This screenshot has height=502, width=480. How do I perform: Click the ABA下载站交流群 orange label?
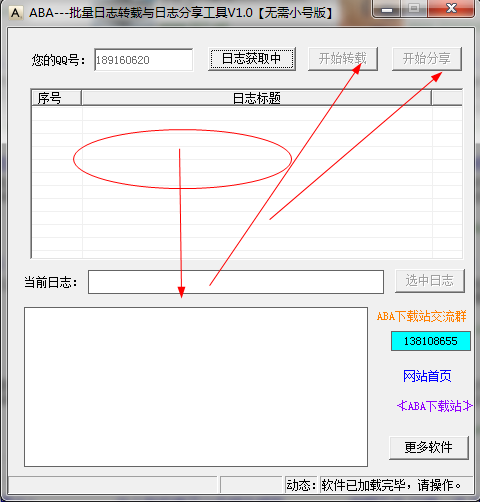[x=421, y=316]
